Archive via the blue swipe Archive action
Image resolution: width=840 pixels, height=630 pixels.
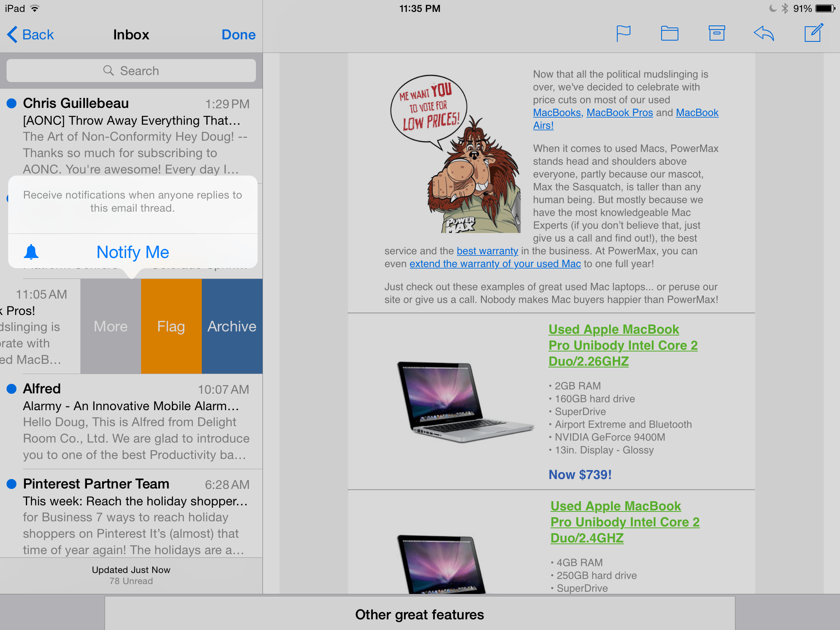click(x=232, y=326)
